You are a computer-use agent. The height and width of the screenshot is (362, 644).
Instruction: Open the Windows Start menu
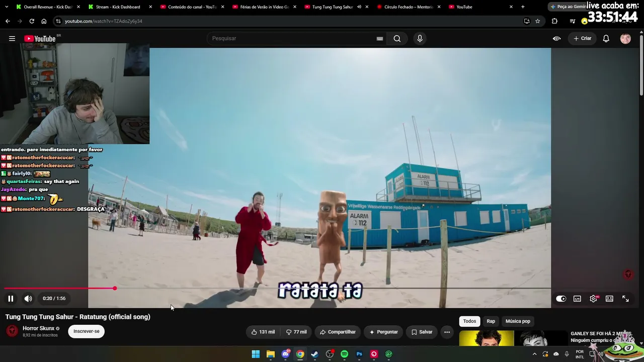coord(256,354)
